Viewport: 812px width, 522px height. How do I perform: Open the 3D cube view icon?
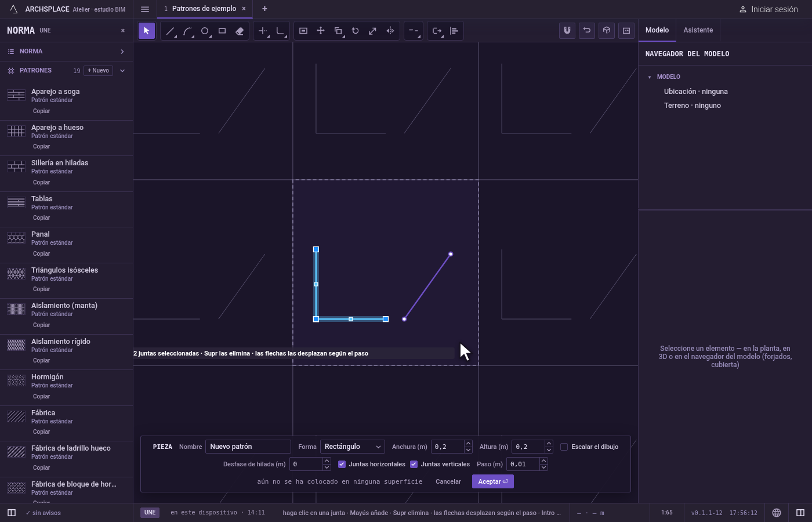tap(607, 31)
